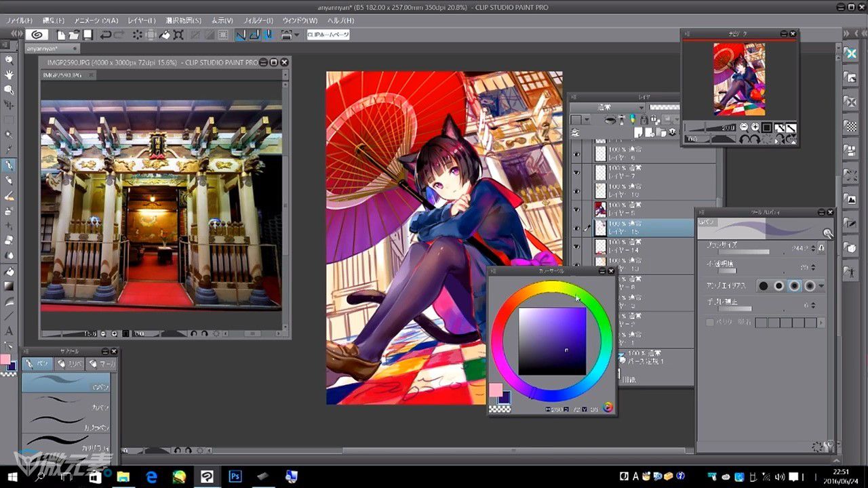The height and width of the screenshot is (488, 868).
Task: Select the Gペン brush preset
Action: [67, 382]
